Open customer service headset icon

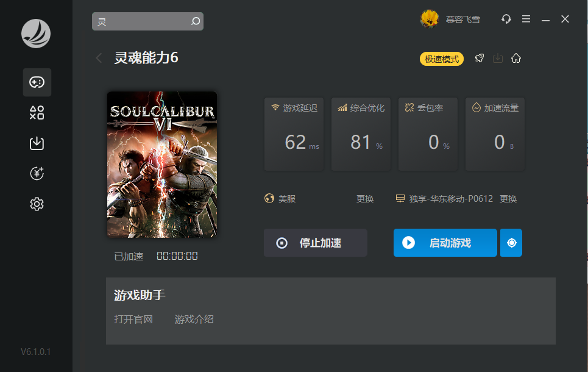(x=506, y=20)
